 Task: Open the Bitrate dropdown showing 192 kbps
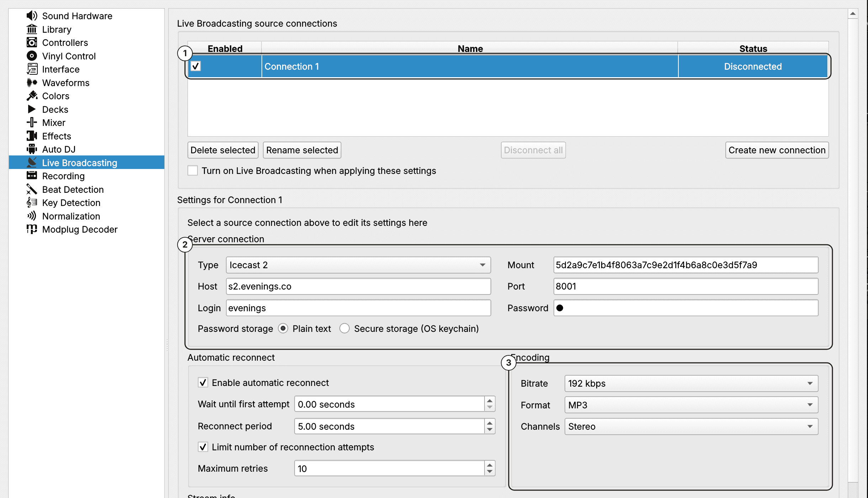pos(691,383)
